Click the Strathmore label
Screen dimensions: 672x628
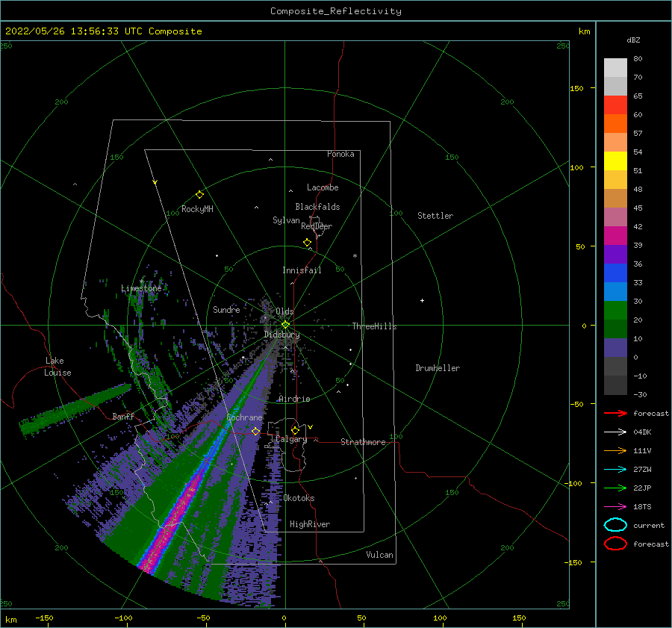363,442
